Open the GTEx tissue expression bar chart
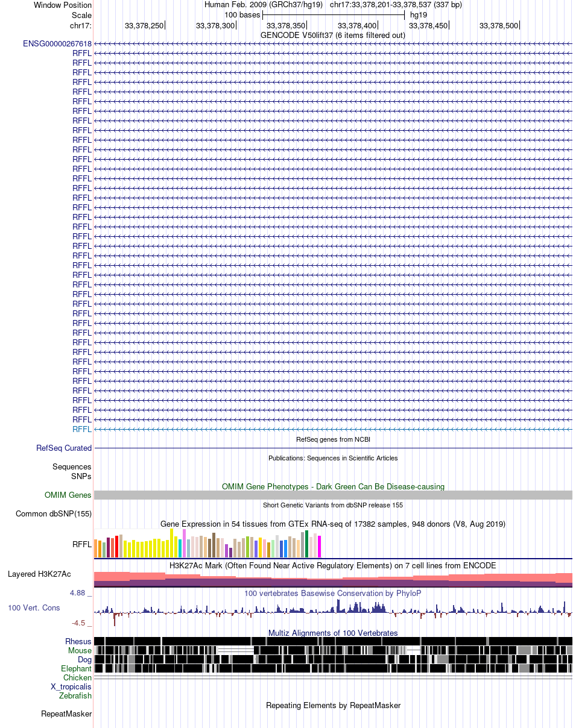 point(208,543)
